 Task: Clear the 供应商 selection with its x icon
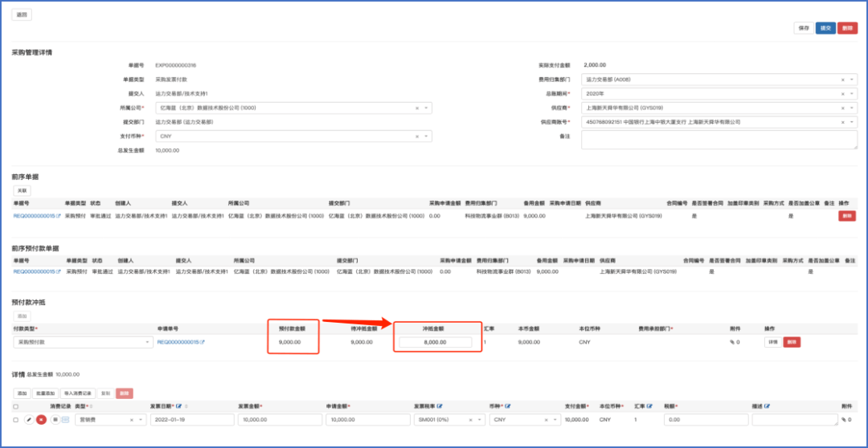(842, 108)
